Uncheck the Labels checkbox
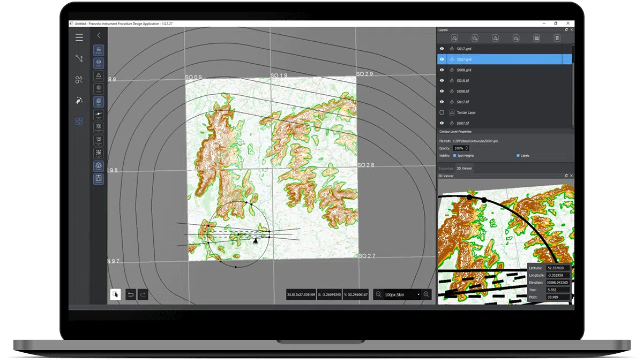Screen dimensions: 643x364 (518, 156)
